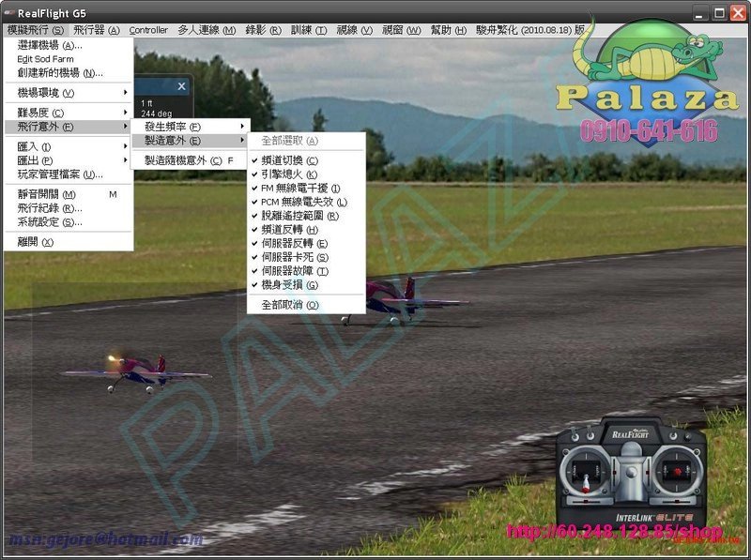Viewport: 751px width, 560px height.
Task: Open 飛行紀錄 (R)... entry
Action: (x=69, y=208)
